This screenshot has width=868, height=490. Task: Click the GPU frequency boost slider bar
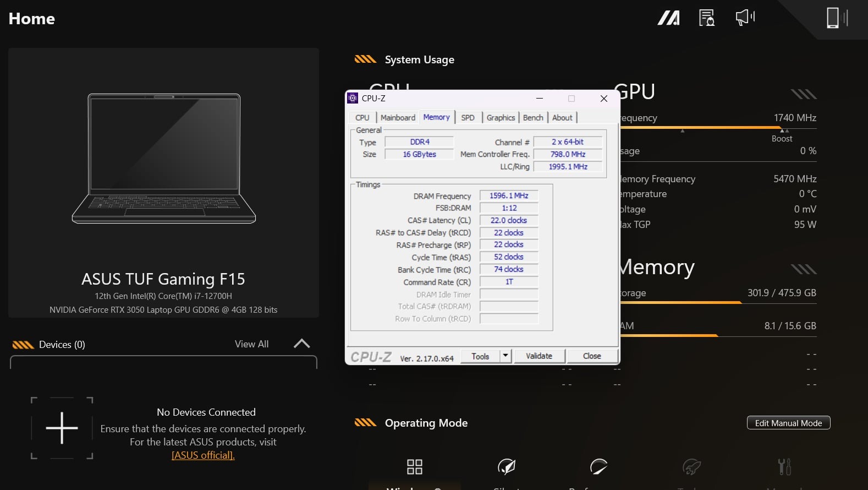coord(718,128)
